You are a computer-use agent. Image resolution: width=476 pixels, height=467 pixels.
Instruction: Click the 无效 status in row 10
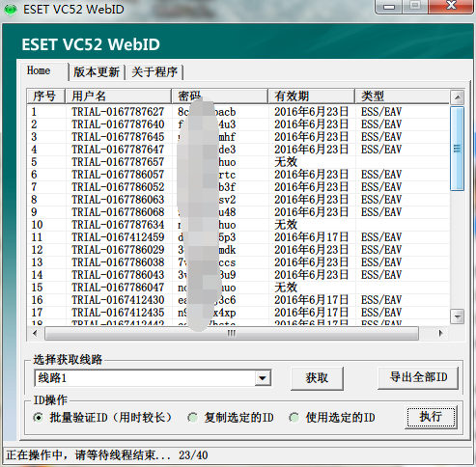coord(286,225)
